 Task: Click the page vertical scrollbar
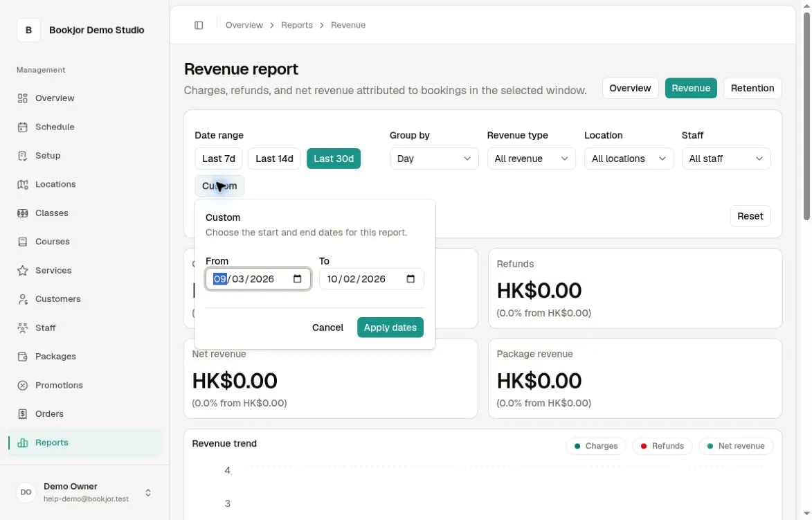[x=807, y=116]
